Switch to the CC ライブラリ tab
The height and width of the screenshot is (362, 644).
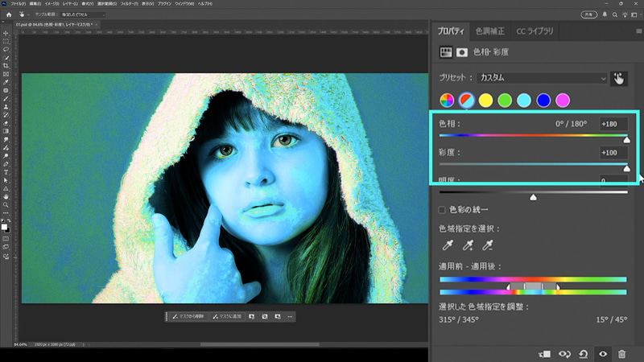pyautogui.click(x=535, y=31)
